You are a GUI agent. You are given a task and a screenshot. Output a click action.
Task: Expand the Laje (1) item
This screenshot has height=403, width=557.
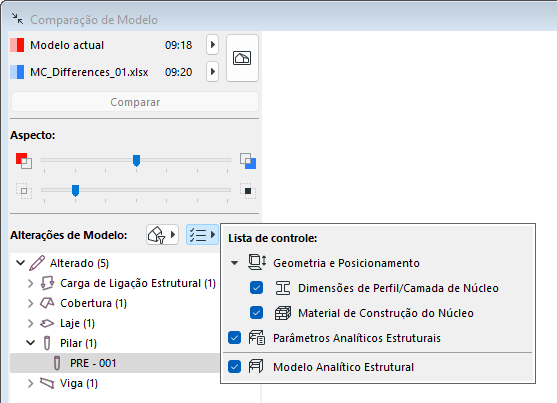coord(31,323)
